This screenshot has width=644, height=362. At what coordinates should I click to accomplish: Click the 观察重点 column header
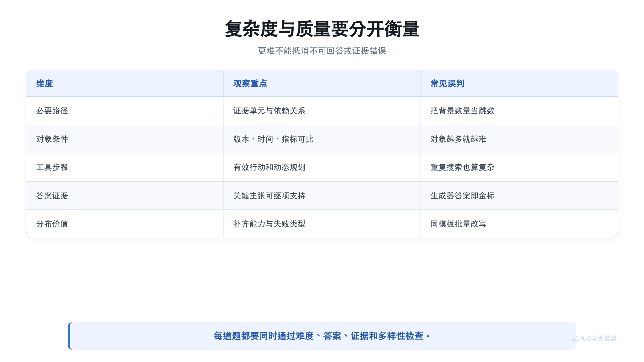(322, 83)
